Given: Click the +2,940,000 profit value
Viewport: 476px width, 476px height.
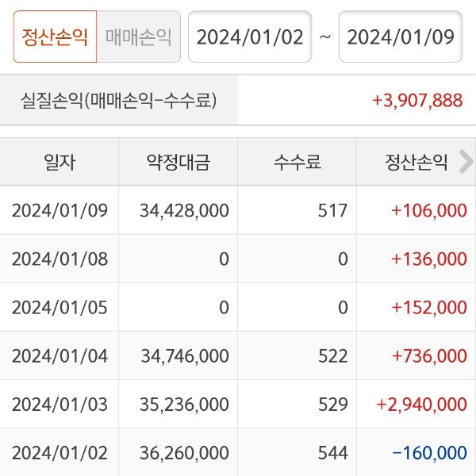Looking at the screenshot, I should click(x=422, y=404).
